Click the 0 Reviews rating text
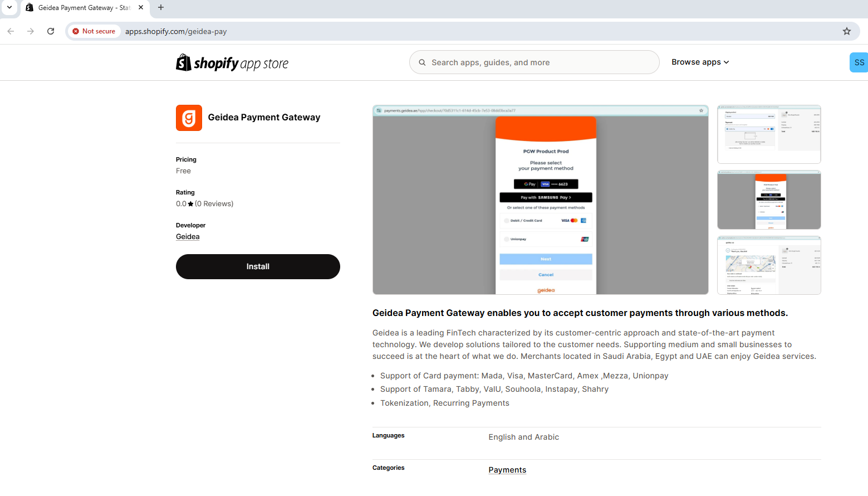The image size is (868, 496). pos(214,203)
